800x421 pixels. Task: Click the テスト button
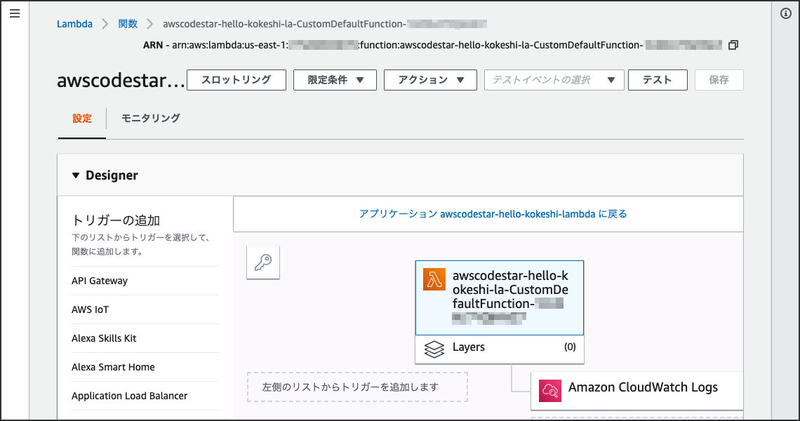[x=658, y=80]
